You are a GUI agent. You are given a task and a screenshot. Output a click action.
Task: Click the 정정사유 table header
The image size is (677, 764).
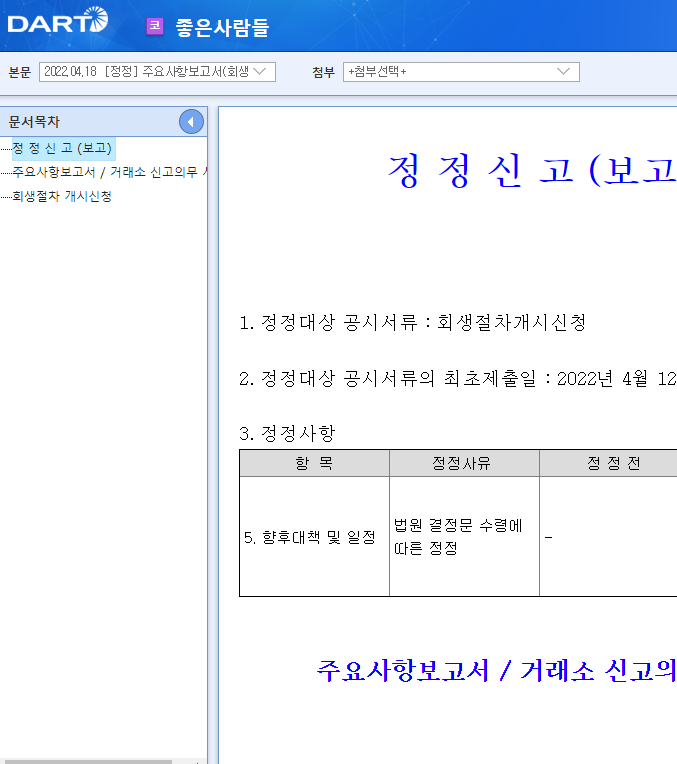click(x=464, y=463)
